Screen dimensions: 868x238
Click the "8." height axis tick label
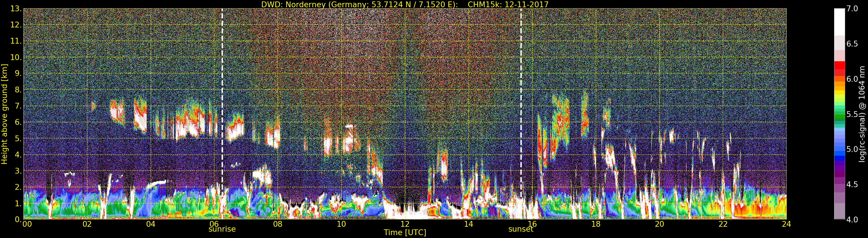18,90
